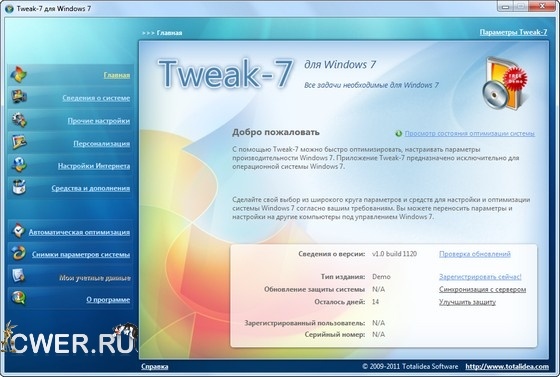The height and width of the screenshot is (377, 560).
Task: Click the gears icon beside Прочие настройки
Action: coord(19,120)
